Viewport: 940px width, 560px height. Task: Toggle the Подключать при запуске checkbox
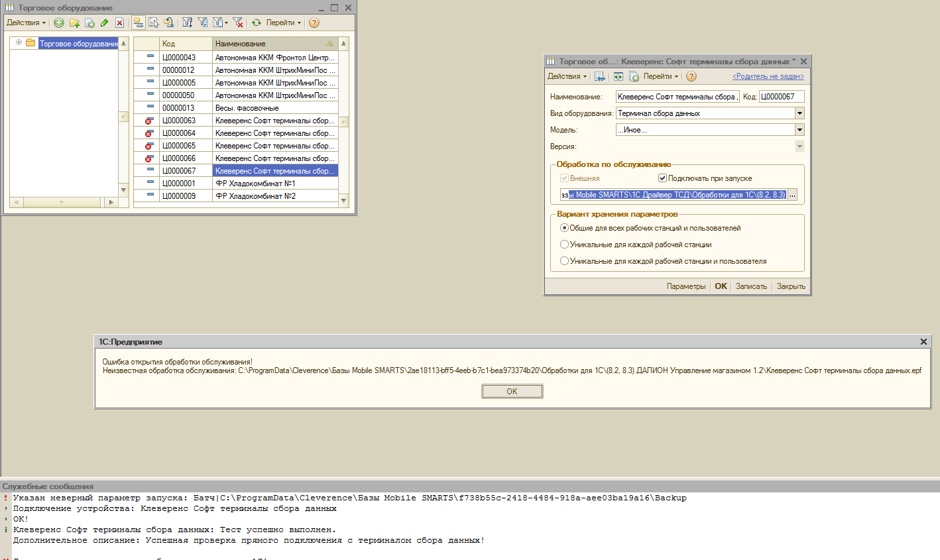pyautogui.click(x=662, y=178)
